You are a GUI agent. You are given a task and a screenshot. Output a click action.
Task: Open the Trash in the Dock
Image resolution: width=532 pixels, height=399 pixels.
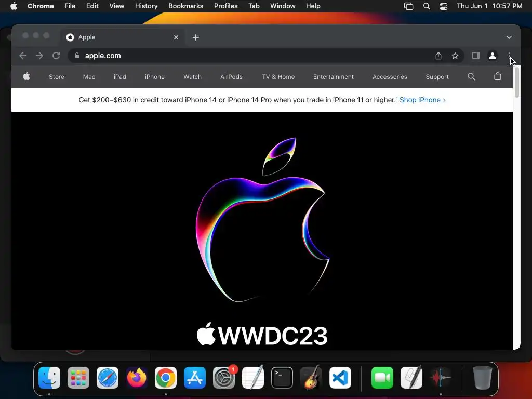482,378
